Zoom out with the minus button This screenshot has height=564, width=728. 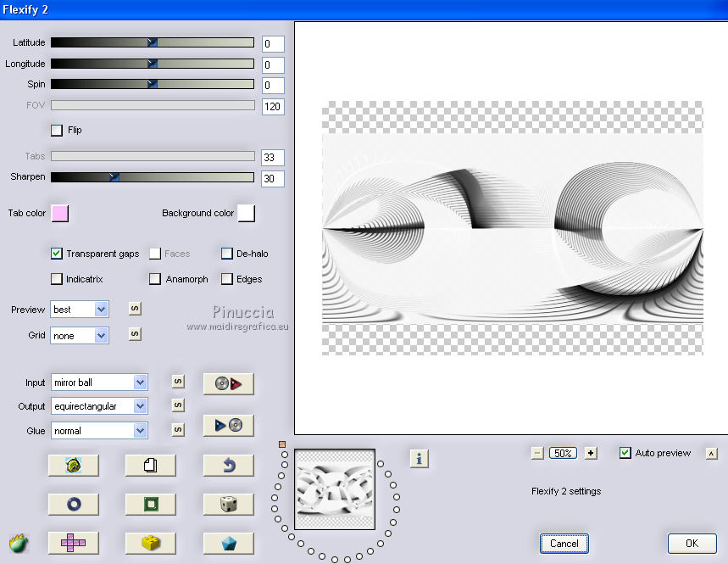537,453
